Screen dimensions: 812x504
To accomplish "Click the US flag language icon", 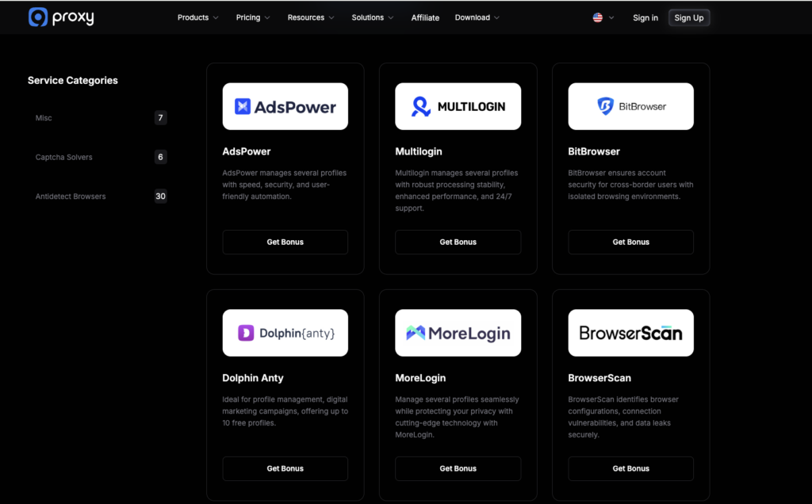I will [x=598, y=17].
